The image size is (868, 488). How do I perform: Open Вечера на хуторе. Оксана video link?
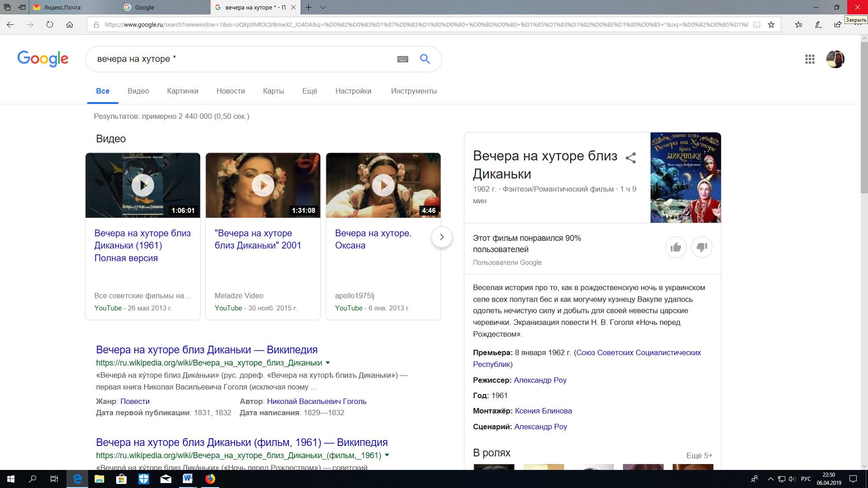373,239
